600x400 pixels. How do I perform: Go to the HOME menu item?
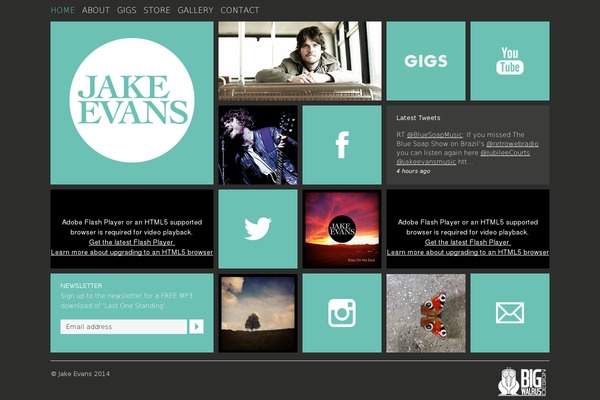[62, 10]
